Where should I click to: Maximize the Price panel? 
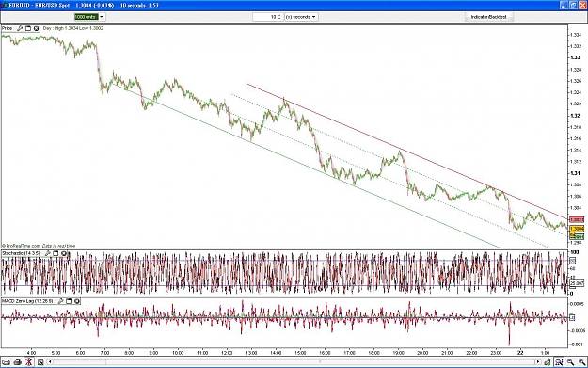click(28, 28)
